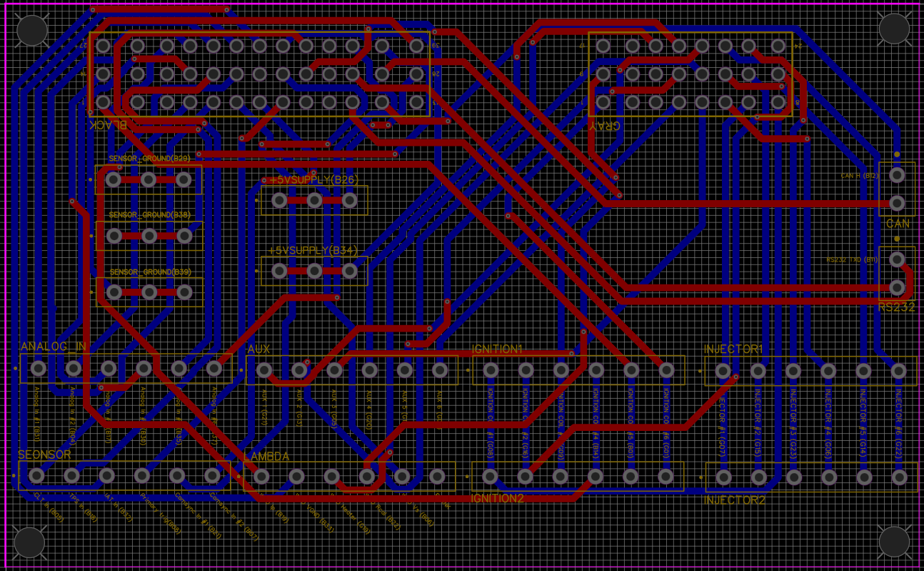Click the INJECTOR2 header label
924x571 pixels.
[x=735, y=500]
